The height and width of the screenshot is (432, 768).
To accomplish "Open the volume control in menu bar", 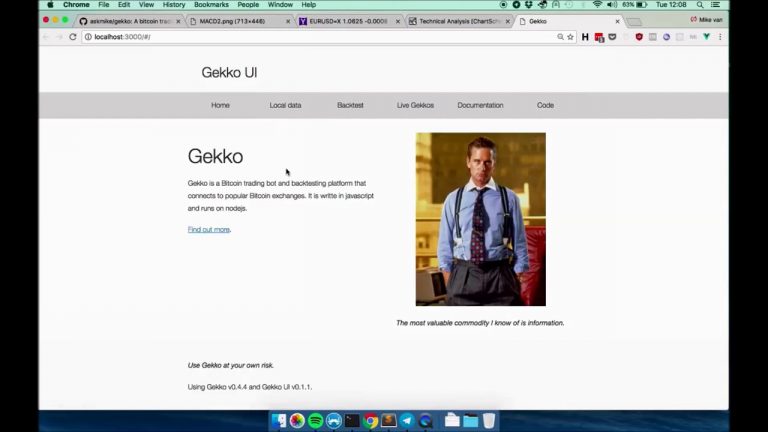I will (x=612, y=5).
